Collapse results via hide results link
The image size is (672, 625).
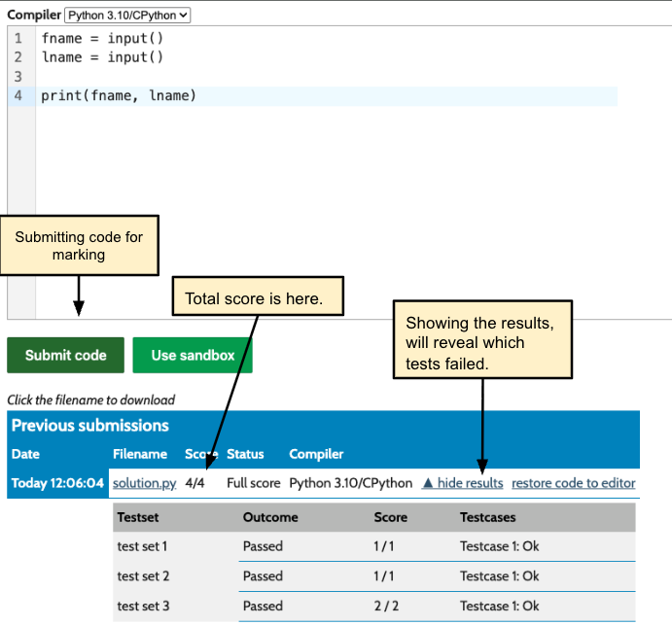tap(462, 483)
